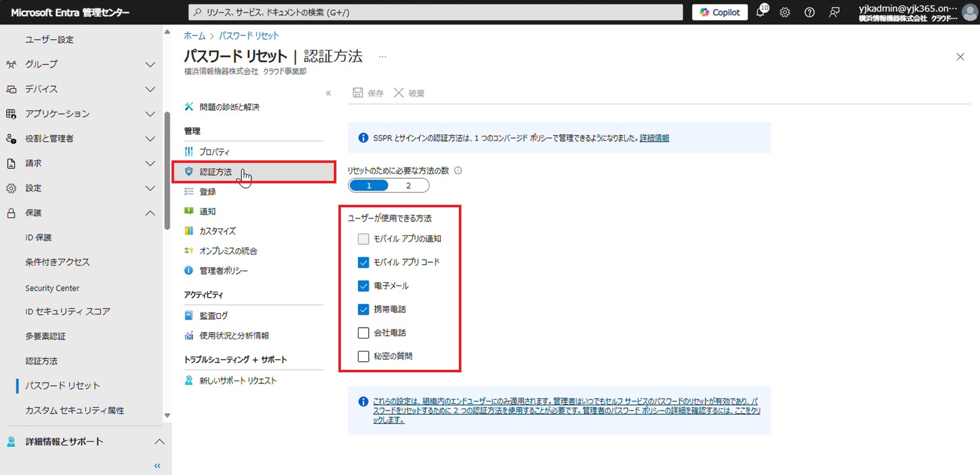The image size is (980, 475).
Task: Click the save (保存) disk icon
Action: (x=358, y=93)
